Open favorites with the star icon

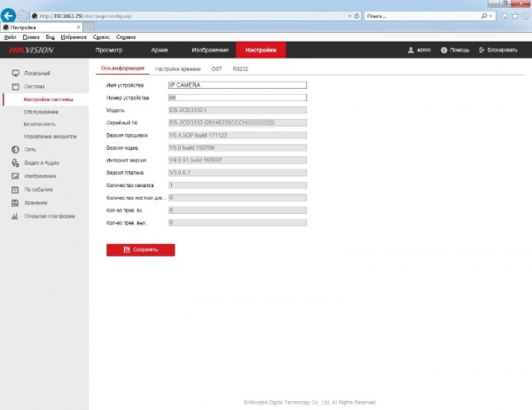(515, 16)
